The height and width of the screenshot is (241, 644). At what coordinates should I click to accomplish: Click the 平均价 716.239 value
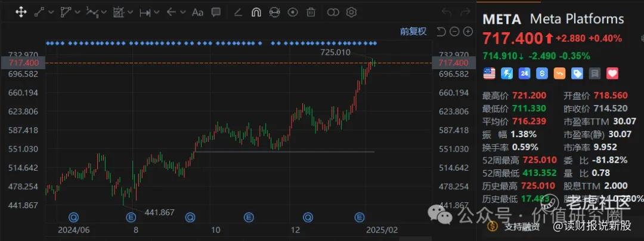point(528,121)
